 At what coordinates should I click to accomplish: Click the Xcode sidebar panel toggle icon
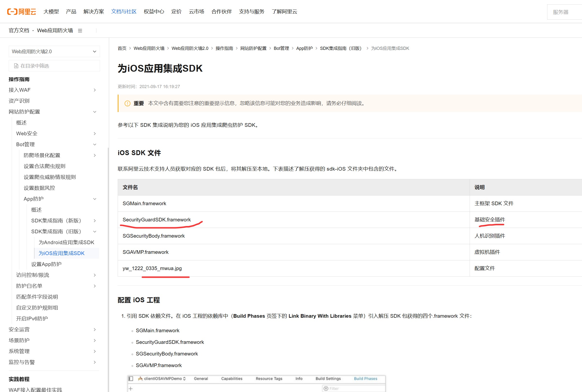[x=131, y=378]
